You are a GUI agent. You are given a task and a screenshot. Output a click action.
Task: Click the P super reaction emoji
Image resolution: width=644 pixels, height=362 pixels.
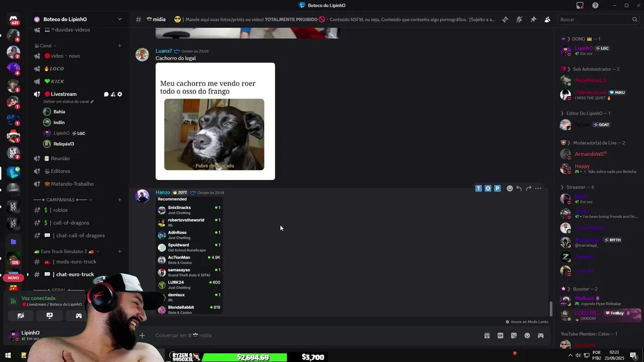click(497, 189)
